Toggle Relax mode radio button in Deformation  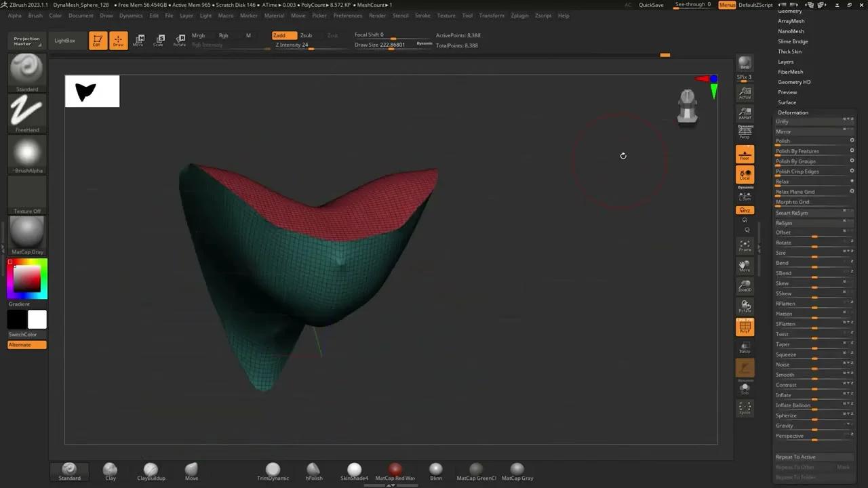click(x=852, y=181)
